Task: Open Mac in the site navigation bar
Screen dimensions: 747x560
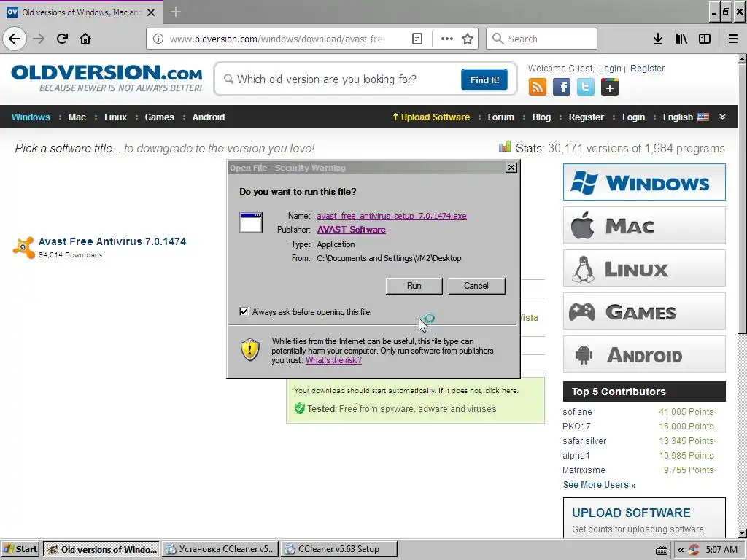Action: (77, 117)
